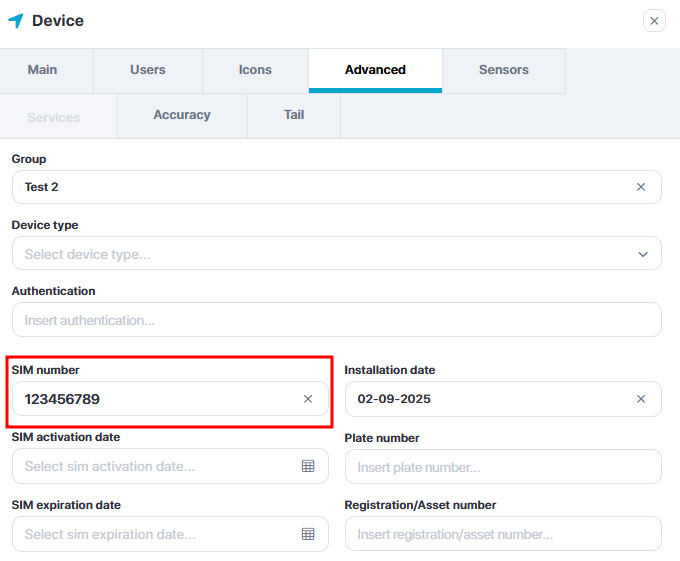Open the Users tab

click(x=148, y=70)
